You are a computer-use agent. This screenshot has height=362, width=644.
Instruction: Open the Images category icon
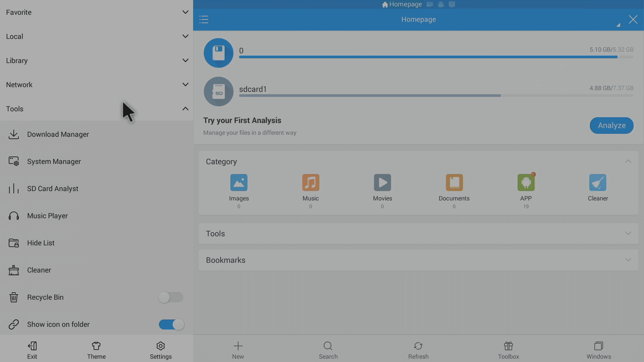(x=239, y=182)
